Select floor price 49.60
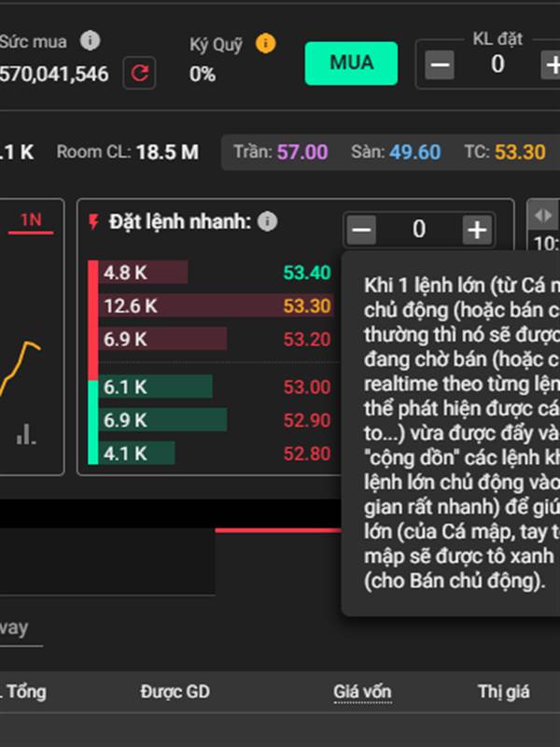 point(415,152)
